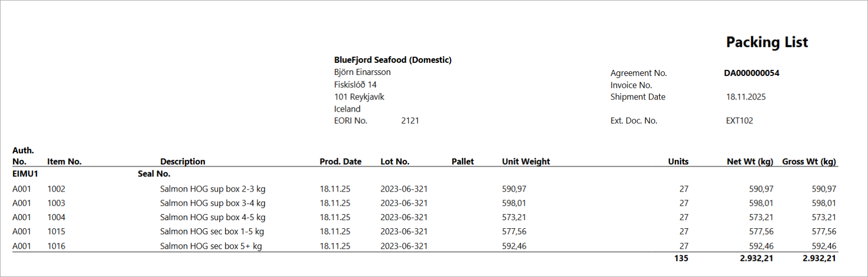Select Salmon HOG sup box 2-3 kg row
Image resolution: width=868 pixels, height=277 pixels.
[x=424, y=189]
